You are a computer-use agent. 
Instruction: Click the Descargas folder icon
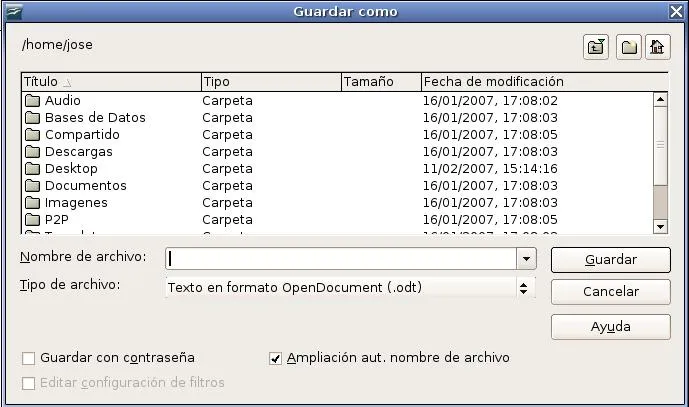coord(32,152)
